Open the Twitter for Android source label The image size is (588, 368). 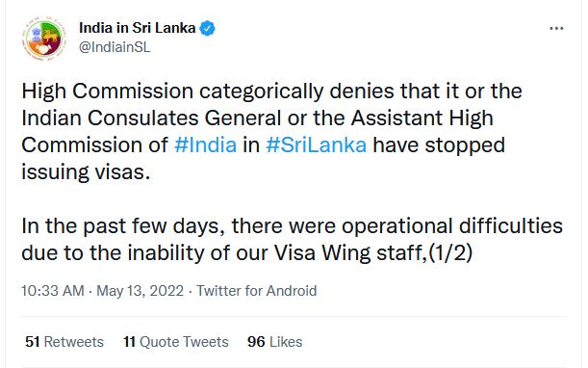point(257,291)
